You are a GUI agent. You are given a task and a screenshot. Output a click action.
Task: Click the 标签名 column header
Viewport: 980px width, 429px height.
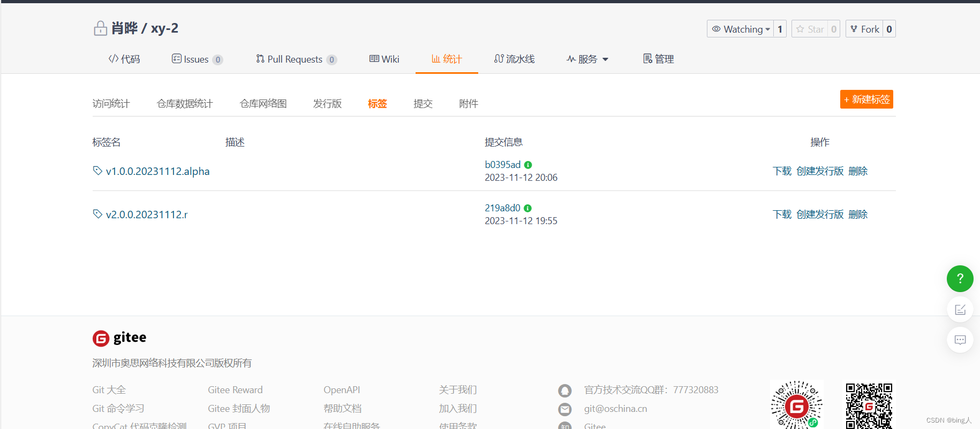pos(106,142)
